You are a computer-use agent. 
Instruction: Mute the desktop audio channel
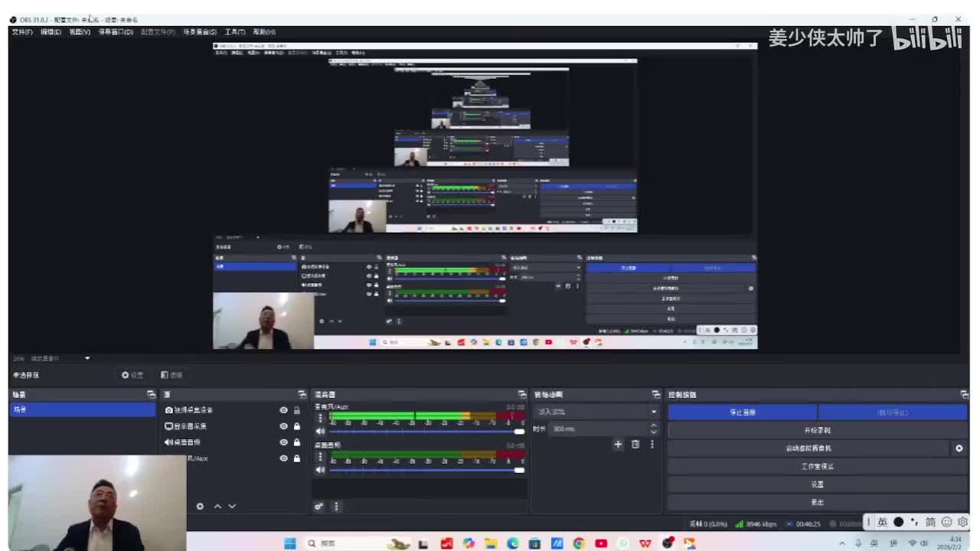(x=320, y=470)
